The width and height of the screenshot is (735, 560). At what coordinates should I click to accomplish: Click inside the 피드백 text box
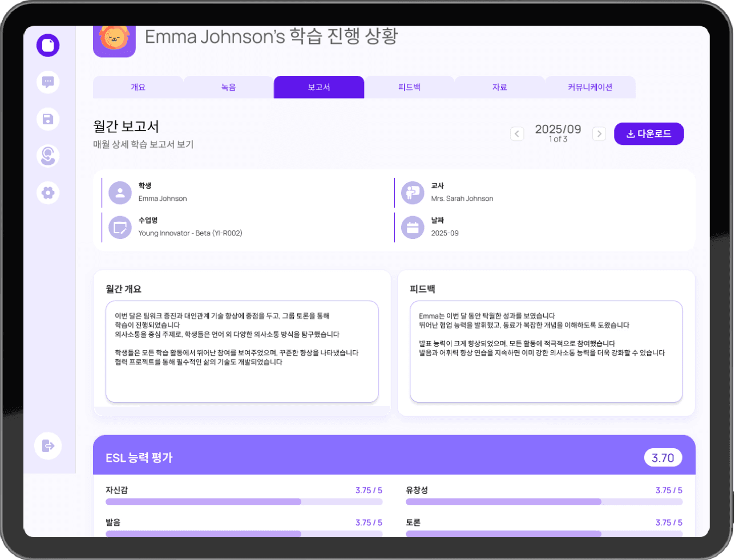point(546,352)
